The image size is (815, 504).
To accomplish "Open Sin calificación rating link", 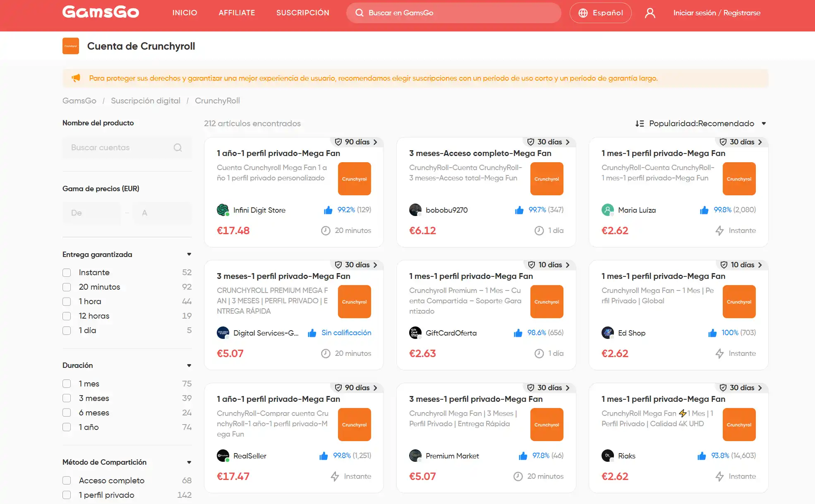I will tap(346, 333).
